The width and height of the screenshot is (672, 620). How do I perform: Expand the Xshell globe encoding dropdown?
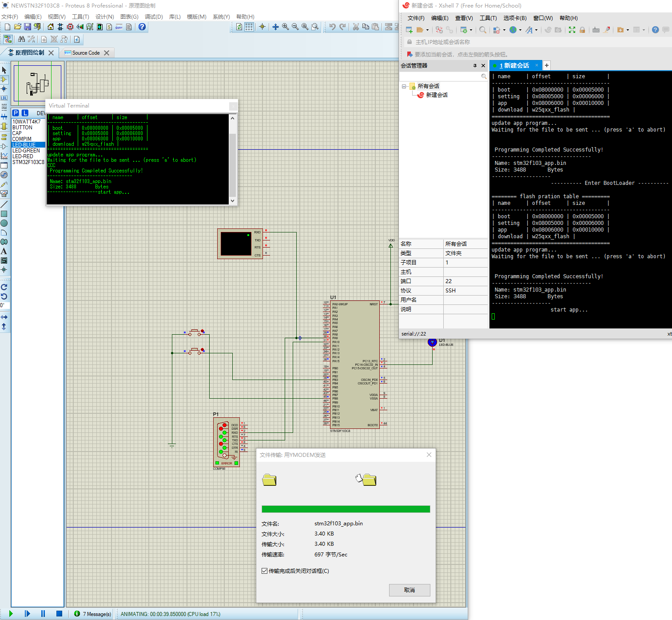point(521,30)
